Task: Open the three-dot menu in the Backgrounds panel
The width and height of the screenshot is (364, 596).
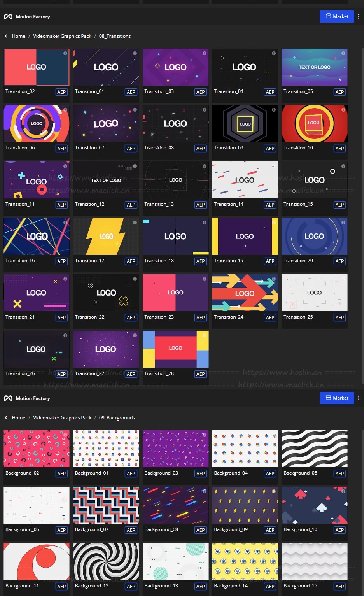Action: tap(359, 398)
